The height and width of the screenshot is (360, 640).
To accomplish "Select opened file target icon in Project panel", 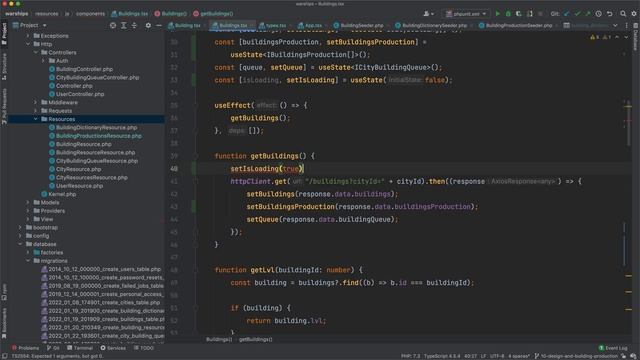I will click(113, 25).
